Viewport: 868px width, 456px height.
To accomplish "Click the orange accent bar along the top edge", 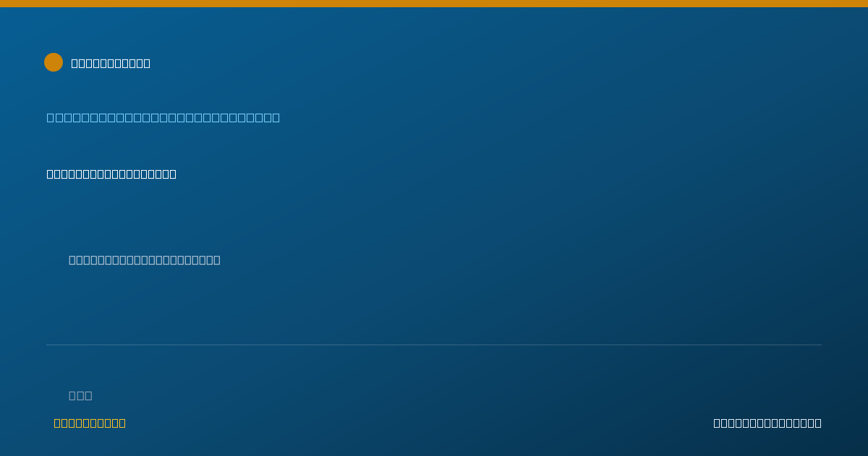I will (434, 4).
